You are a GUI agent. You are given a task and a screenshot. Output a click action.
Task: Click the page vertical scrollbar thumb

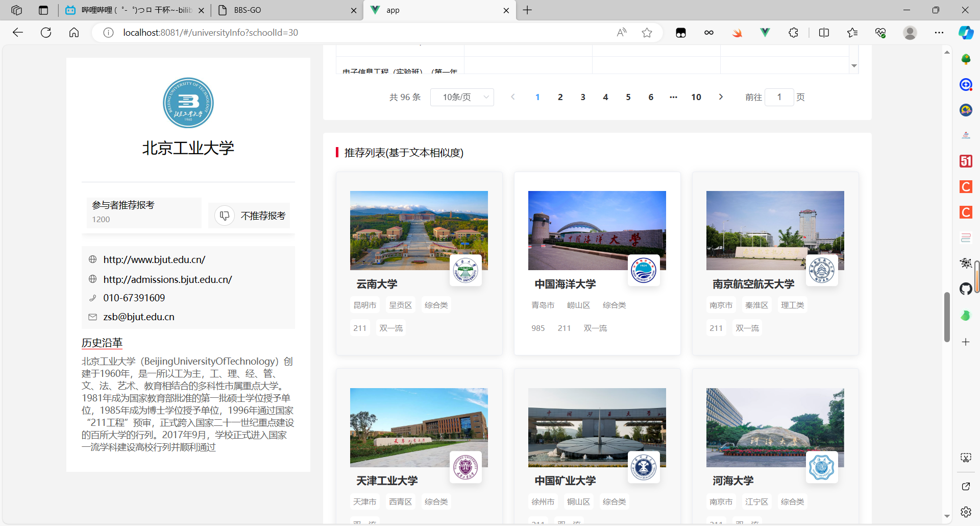click(x=947, y=317)
